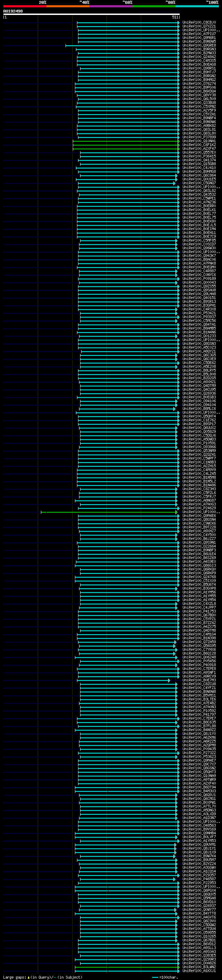The image size is (222, 980).
Task: Click the alignment bar for UniRef100_Q9GRE8
Action: click(122, 46)
